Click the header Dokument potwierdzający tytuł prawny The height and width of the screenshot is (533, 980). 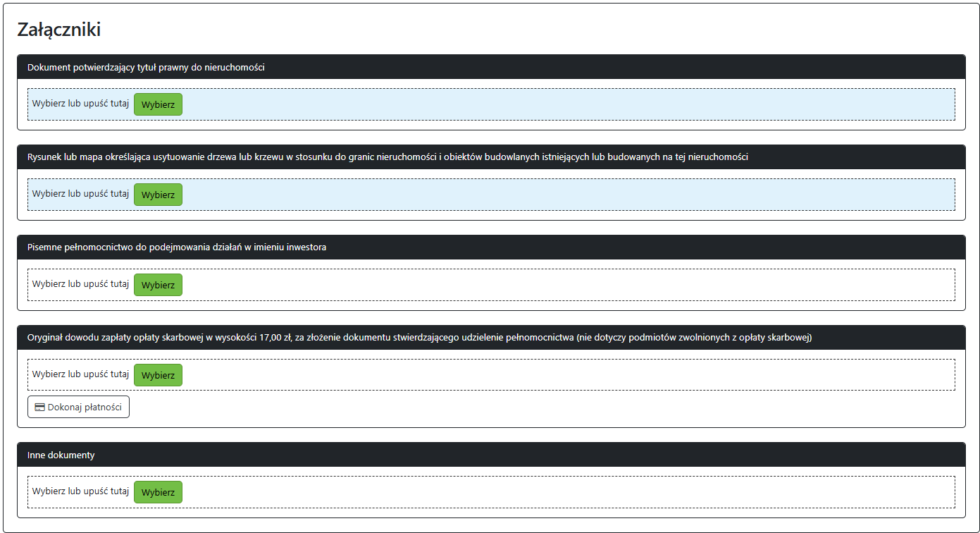click(x=146, y=67)
